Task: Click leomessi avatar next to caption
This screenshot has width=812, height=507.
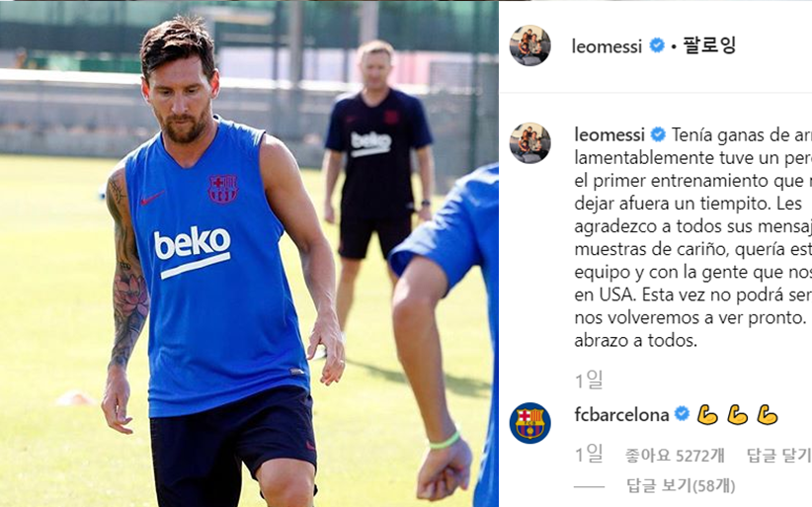Action: coord(529,143)
